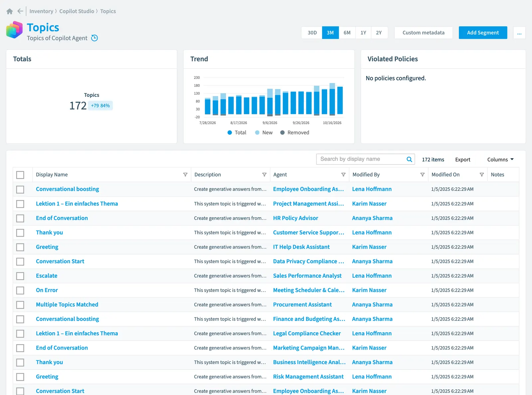
Task: Open the Modified By column filter
Action: (x=422, y=175)
